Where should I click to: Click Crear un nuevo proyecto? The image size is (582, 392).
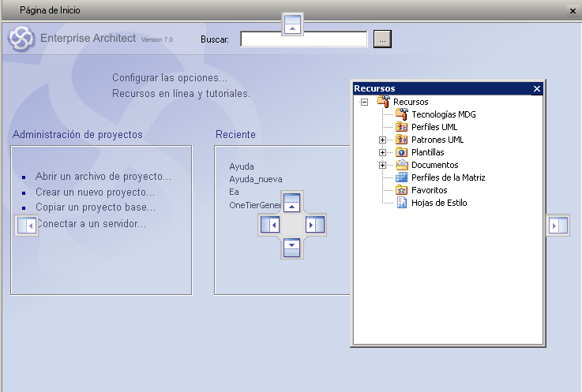pos(95,192)
